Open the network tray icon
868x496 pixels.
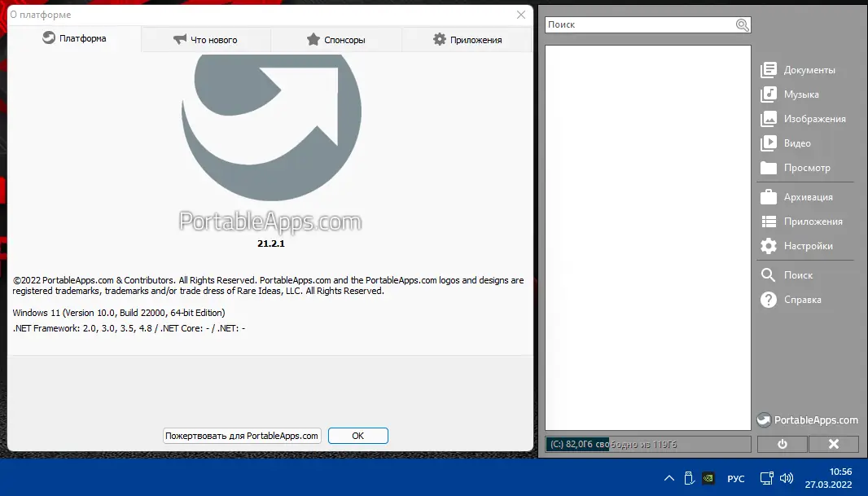point(767,478)
